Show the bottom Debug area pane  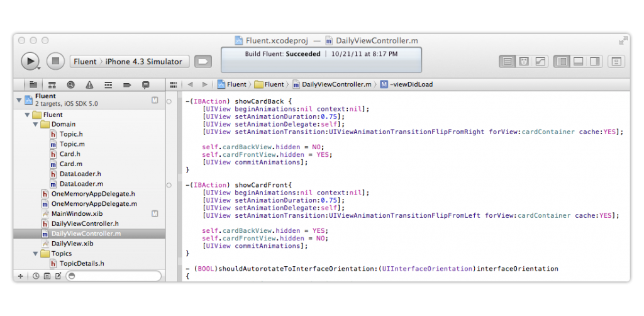[x=577, y=61]
